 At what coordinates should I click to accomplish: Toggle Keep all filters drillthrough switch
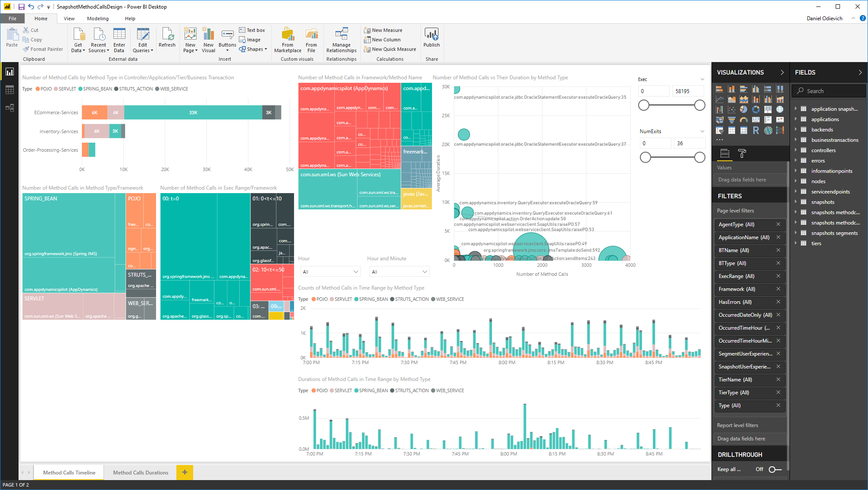[x=775, y=469]
